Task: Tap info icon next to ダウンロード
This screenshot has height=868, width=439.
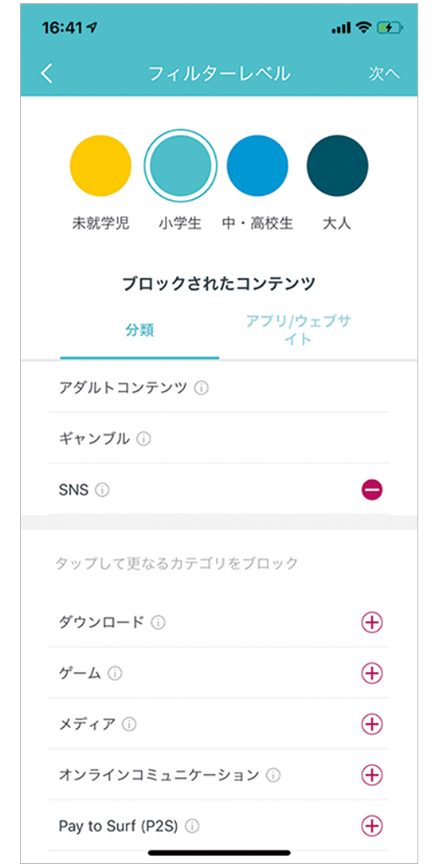Action: click(159, 623)
